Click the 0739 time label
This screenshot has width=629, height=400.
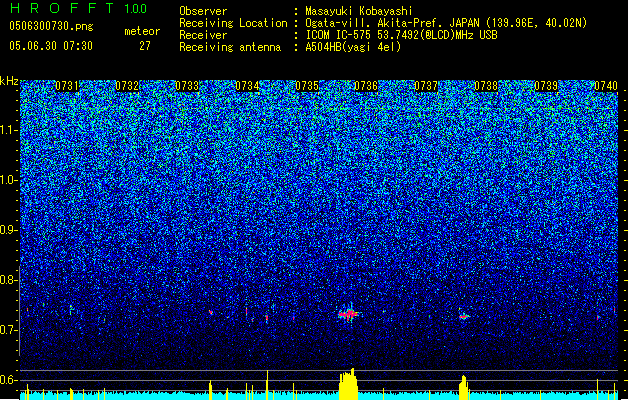click(x=546, y=86)
